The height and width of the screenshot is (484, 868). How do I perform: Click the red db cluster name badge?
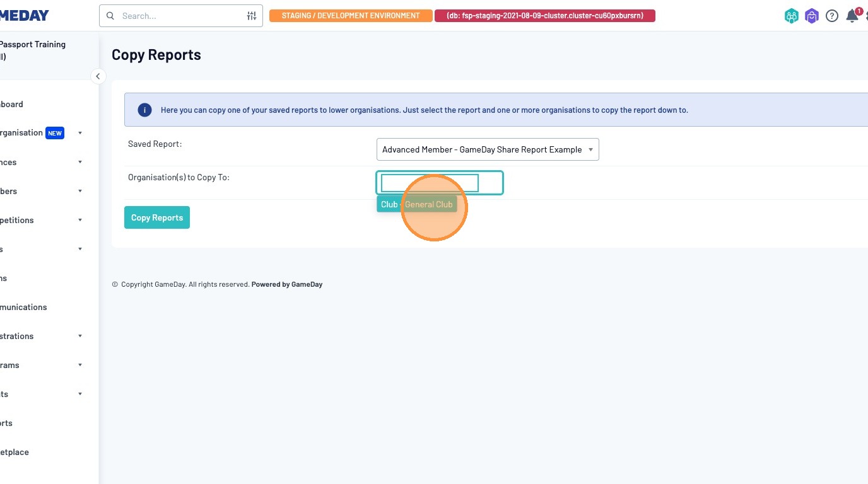pos(545,16)
